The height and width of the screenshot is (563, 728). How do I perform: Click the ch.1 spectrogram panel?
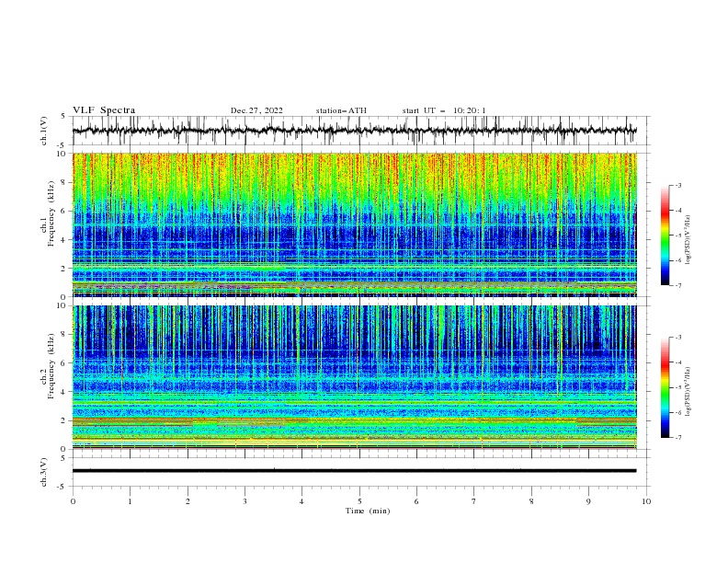pos(355,224)
